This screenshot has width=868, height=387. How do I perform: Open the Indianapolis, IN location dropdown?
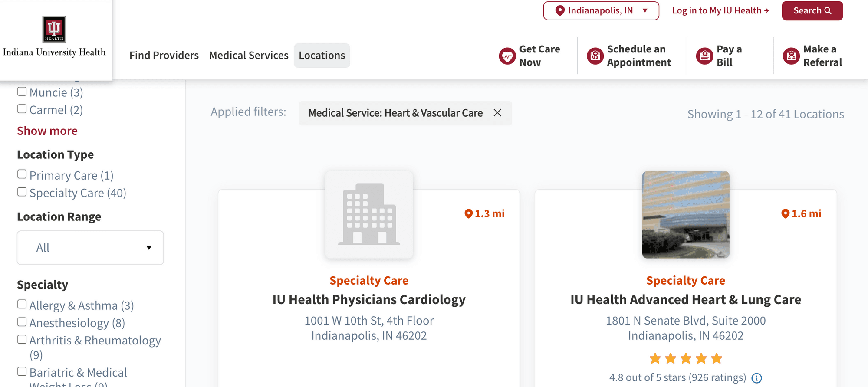click(601, 10)
